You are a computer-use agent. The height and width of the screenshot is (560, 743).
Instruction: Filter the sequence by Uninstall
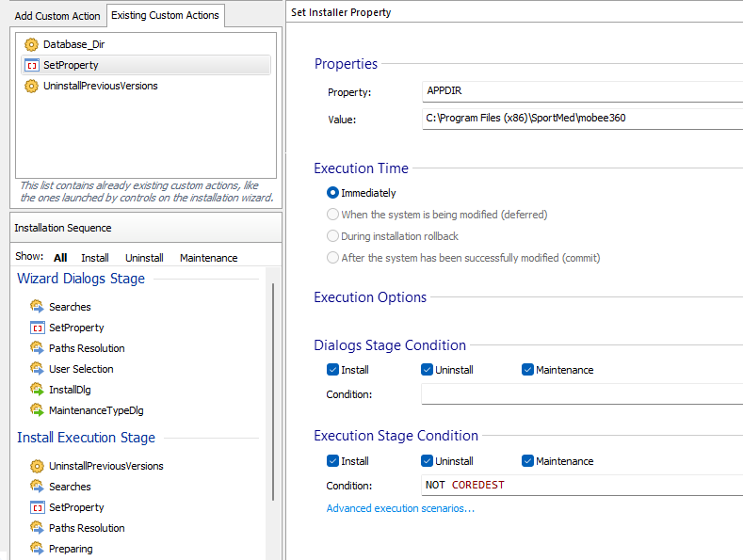pos(144,258)
